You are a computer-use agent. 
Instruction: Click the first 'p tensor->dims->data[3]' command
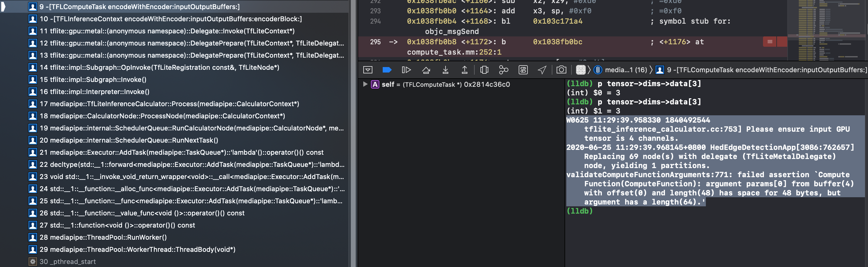coord(649,83)
